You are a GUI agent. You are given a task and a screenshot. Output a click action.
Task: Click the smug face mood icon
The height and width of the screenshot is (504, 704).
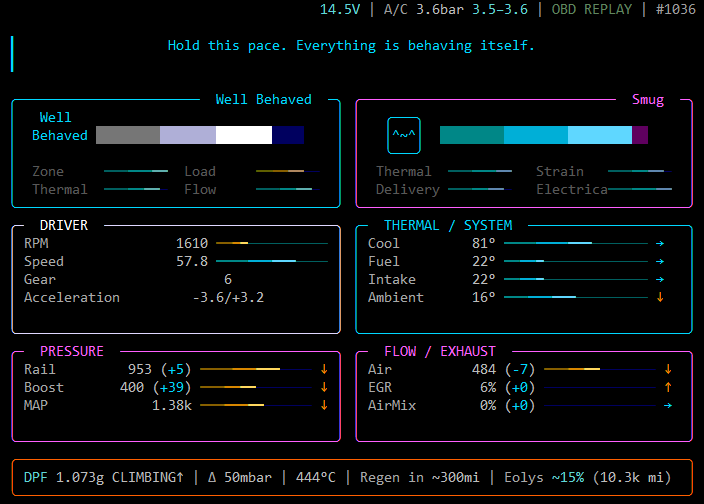coord(404,135)
